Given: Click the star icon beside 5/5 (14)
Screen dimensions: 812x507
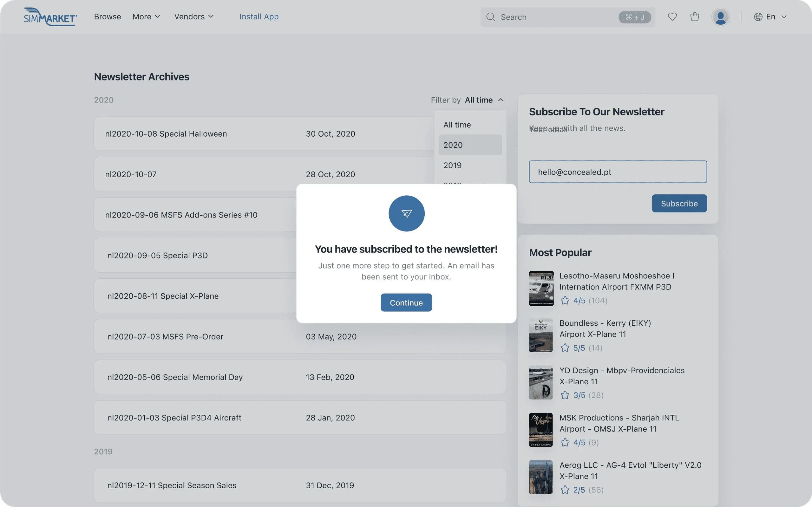Looking at the screenshot, I should [565, 348].
